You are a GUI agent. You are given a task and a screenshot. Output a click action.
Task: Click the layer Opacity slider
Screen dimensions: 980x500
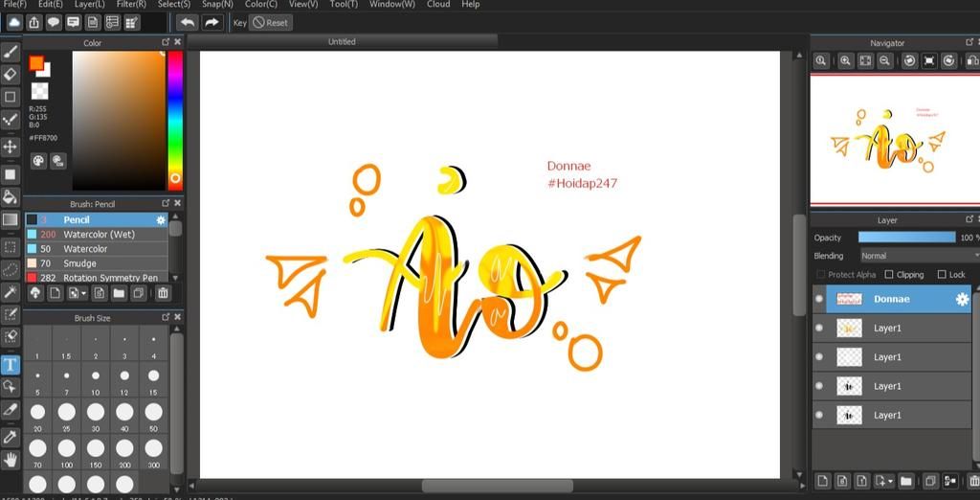point(906,238)
